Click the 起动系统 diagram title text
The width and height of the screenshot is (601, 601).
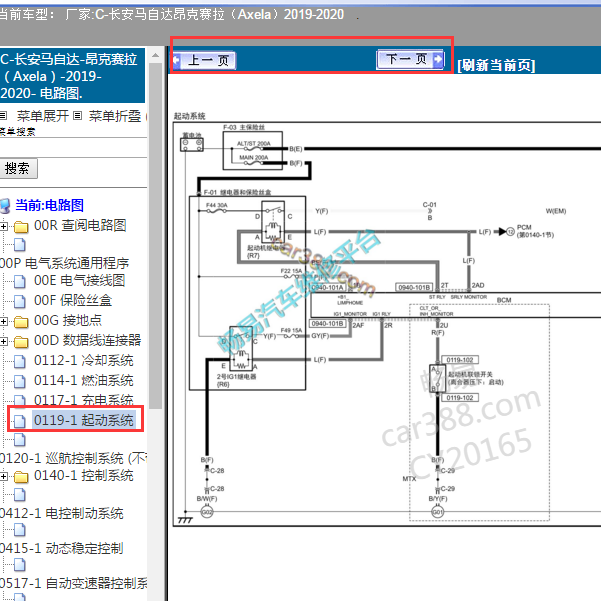coord(190,116)
